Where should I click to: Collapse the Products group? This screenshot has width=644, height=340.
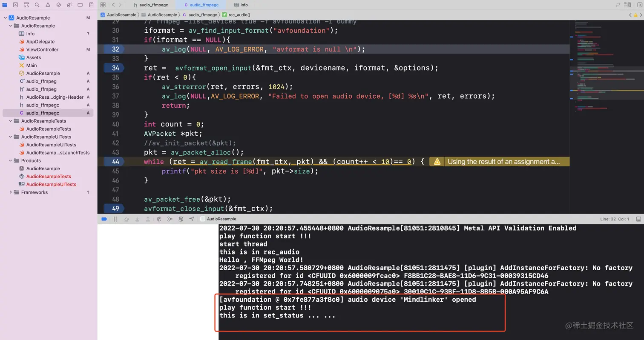11,161
